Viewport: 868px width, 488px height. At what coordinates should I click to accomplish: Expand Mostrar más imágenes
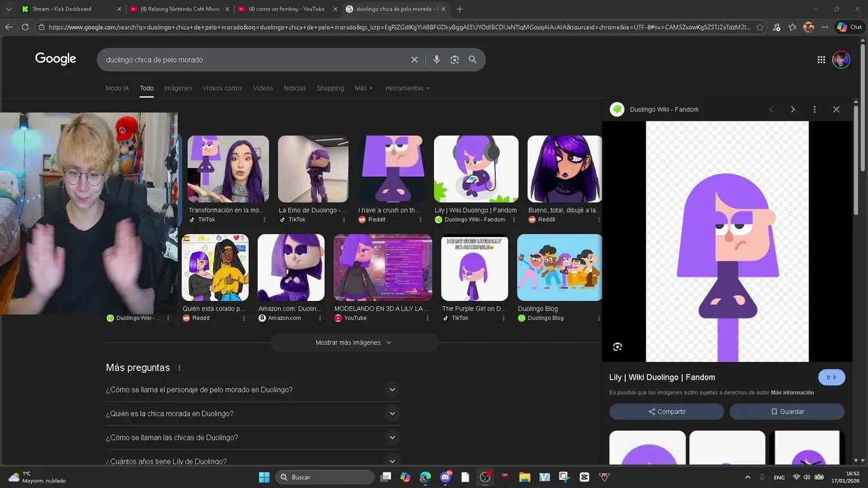click(x=353, y=342)
